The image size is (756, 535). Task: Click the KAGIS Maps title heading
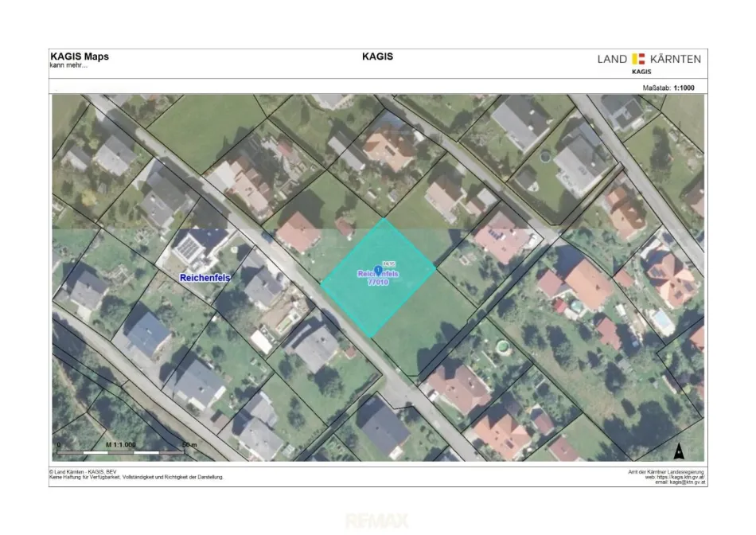80,57
